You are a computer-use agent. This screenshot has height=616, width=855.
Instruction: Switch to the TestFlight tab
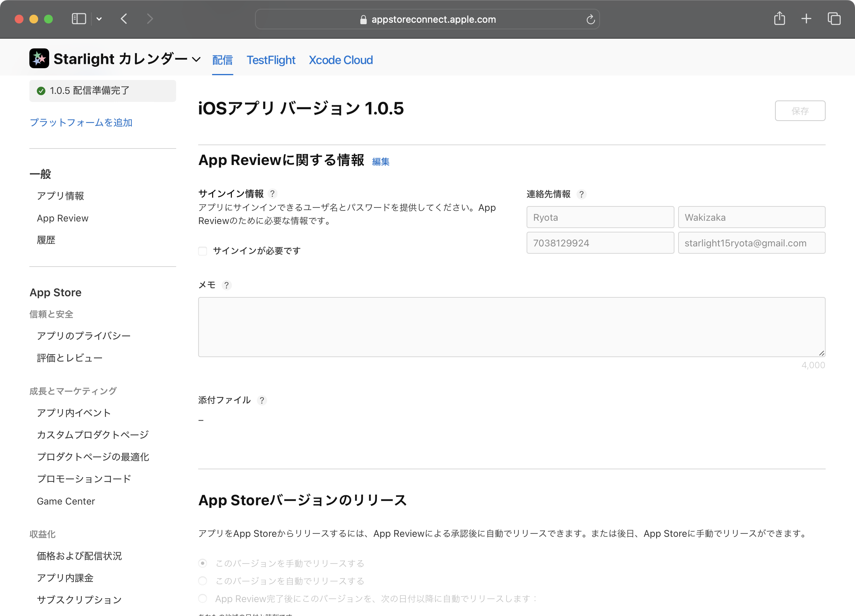coord(271,60)
